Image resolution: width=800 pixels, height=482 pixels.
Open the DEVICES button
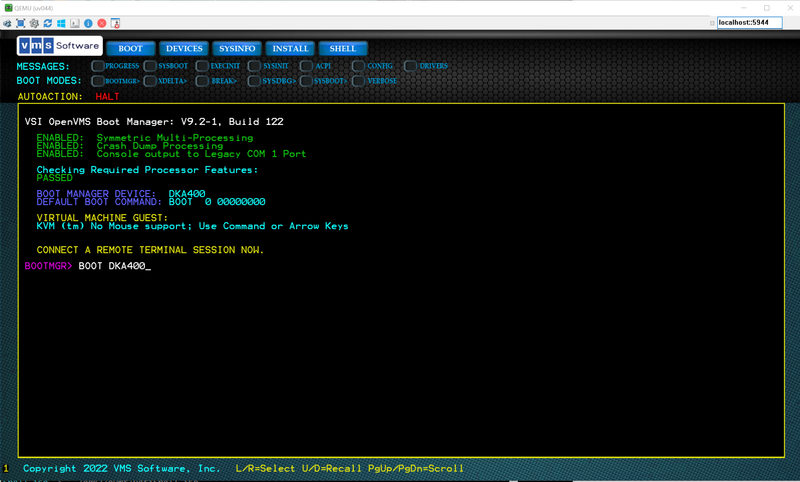coord(184,48)
